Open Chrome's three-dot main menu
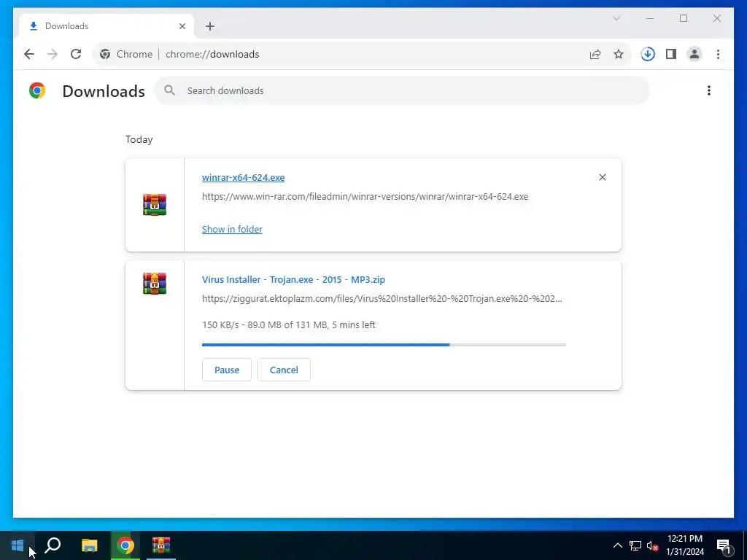Screen dimensions: 747x560 pos(718,54)
